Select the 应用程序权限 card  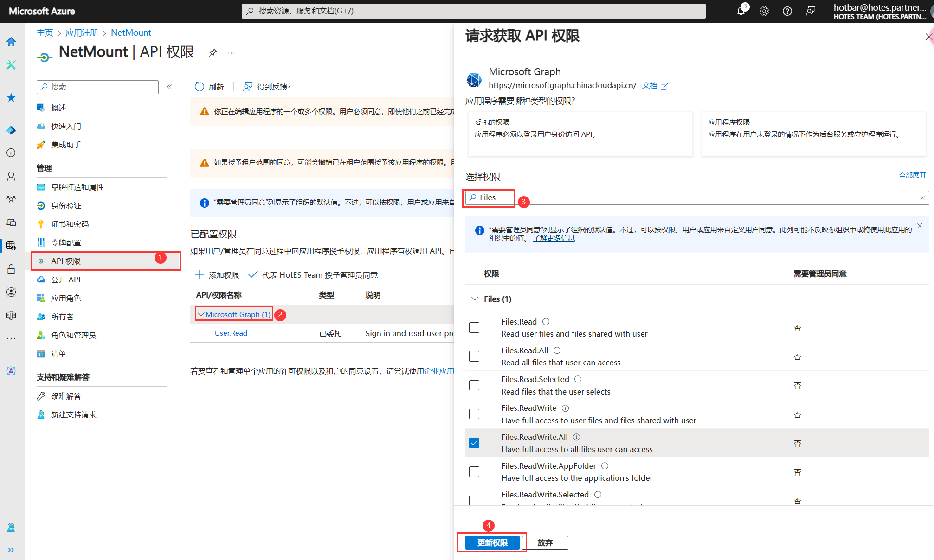(814, 134)
